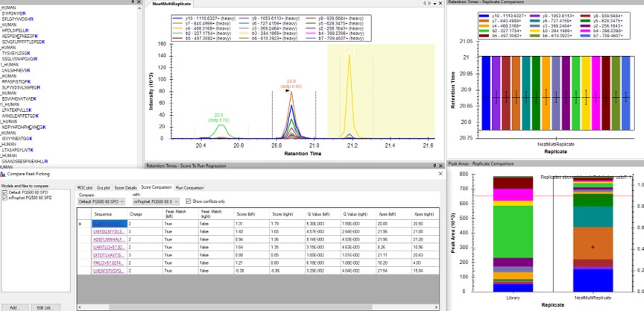This screenshot has height=311, width=644.
Task: Close the NeatMultiReplicate chromatogram document
Action: click(441, 3)
